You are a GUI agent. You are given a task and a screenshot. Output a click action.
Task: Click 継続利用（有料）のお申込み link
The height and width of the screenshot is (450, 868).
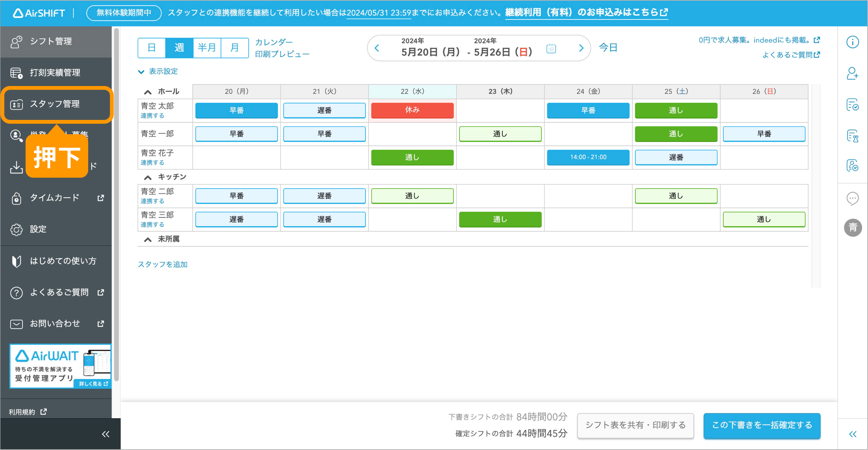pos(586,12)
